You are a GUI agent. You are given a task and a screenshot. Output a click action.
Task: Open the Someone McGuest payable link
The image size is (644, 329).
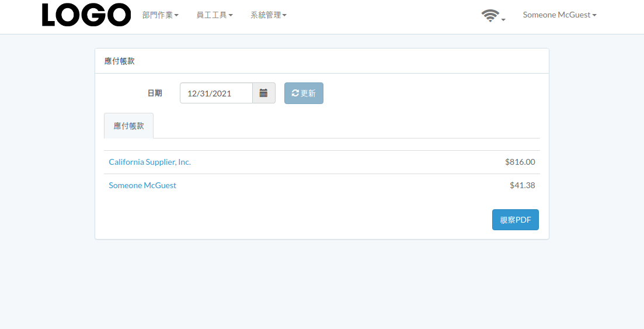tap(142, 185)
